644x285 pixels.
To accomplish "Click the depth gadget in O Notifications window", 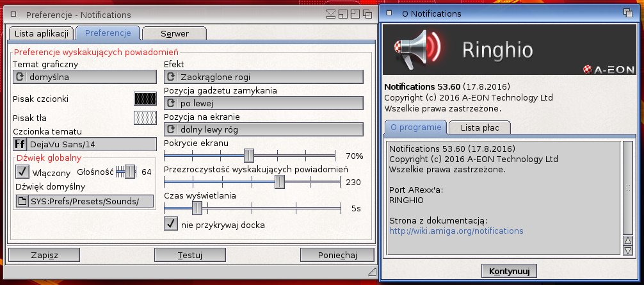I will (x=627, y=13).
